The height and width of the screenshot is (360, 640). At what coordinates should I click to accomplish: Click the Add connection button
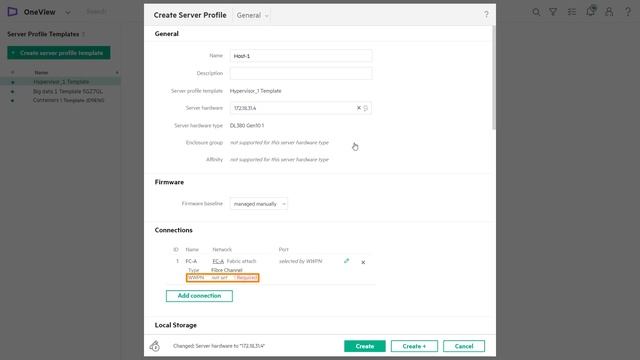click(x=199, y=296)
